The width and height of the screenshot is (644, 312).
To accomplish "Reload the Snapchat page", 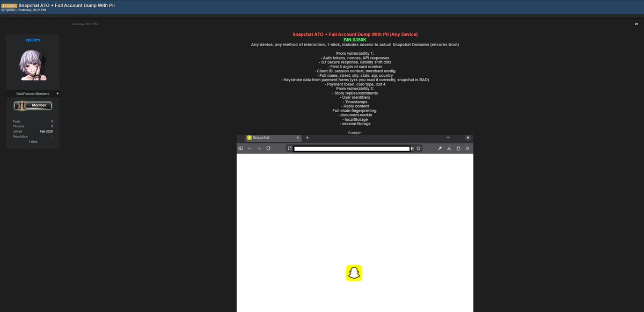I will coord(268,148).
